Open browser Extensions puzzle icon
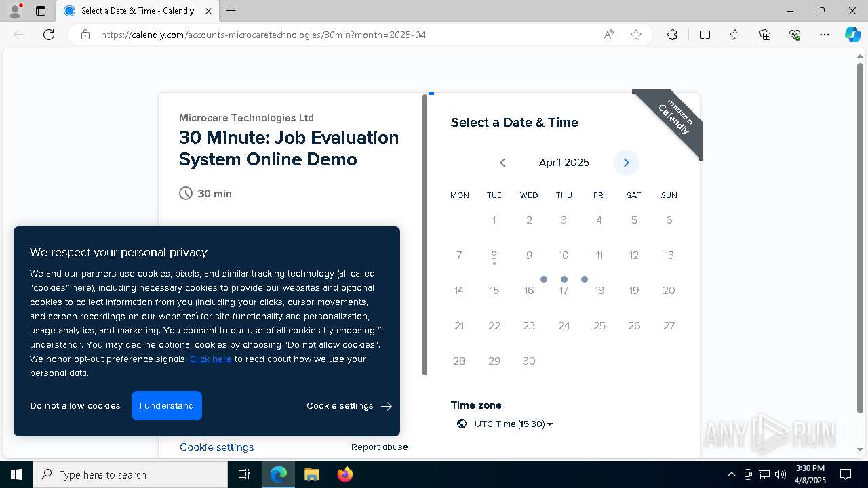 pos(672,35)
